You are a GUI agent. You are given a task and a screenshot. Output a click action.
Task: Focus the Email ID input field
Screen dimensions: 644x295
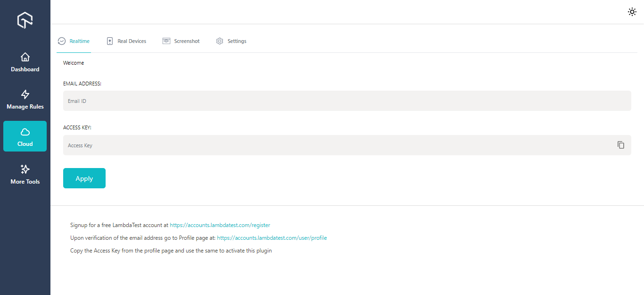click(330, 101)
